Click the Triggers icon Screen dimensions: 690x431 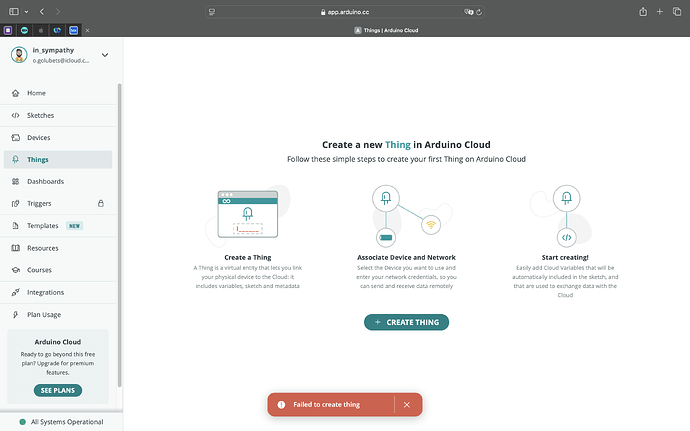pyautogui.click(x=15, y=203)
